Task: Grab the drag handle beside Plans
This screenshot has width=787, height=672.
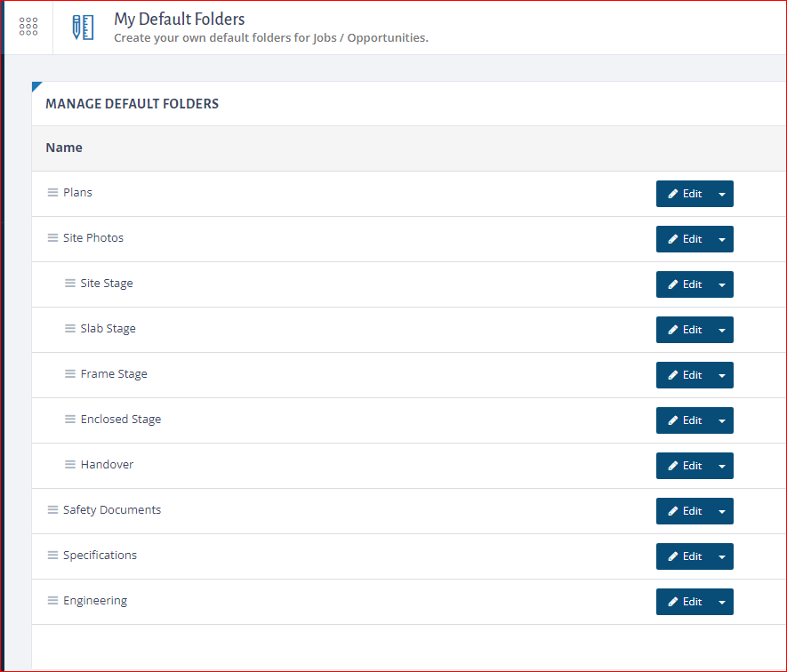Action: pos(52,193)
